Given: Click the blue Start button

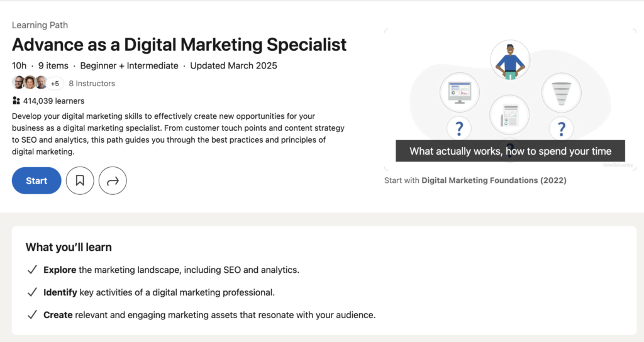Looking at the screenshot, I should click(x=36, y=181).
